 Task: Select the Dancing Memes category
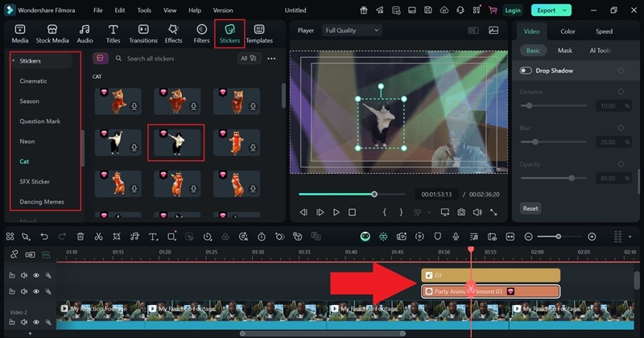pos(42,202)
